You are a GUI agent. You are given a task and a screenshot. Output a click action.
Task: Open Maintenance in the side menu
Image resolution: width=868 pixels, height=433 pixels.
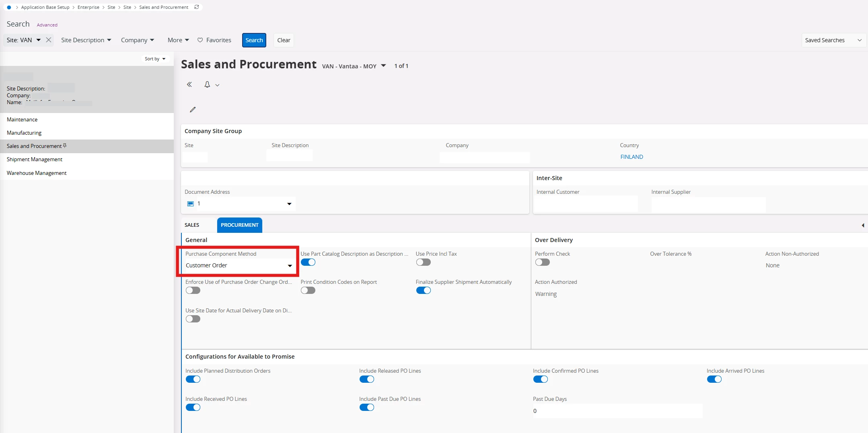87,119
